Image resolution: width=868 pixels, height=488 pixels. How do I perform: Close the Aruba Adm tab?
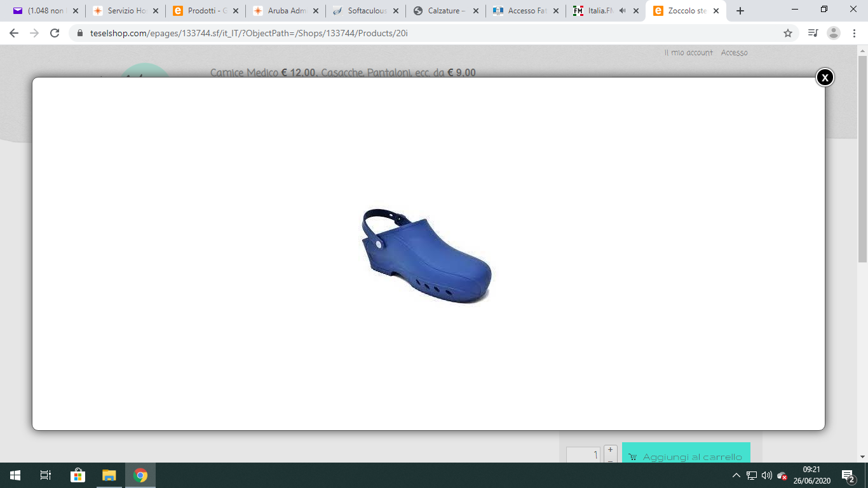[x=316, y=11]
